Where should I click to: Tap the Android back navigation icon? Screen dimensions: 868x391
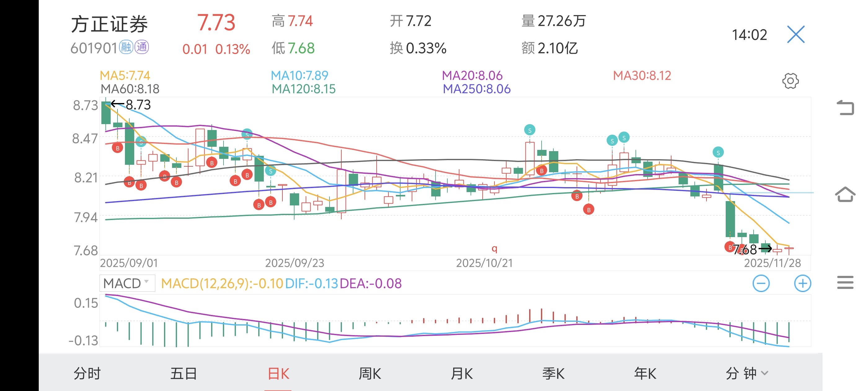(845, 108)
